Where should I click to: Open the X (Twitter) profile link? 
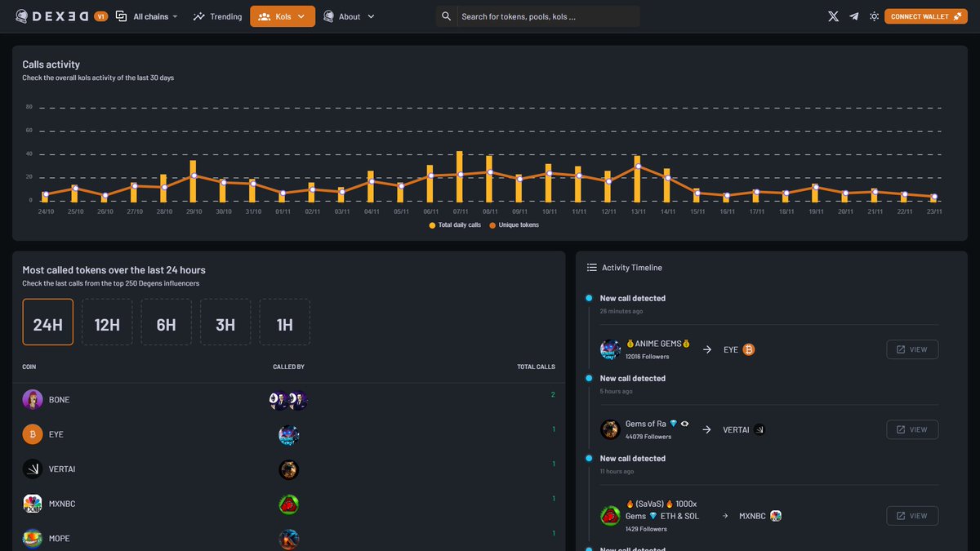click(833, 16)
